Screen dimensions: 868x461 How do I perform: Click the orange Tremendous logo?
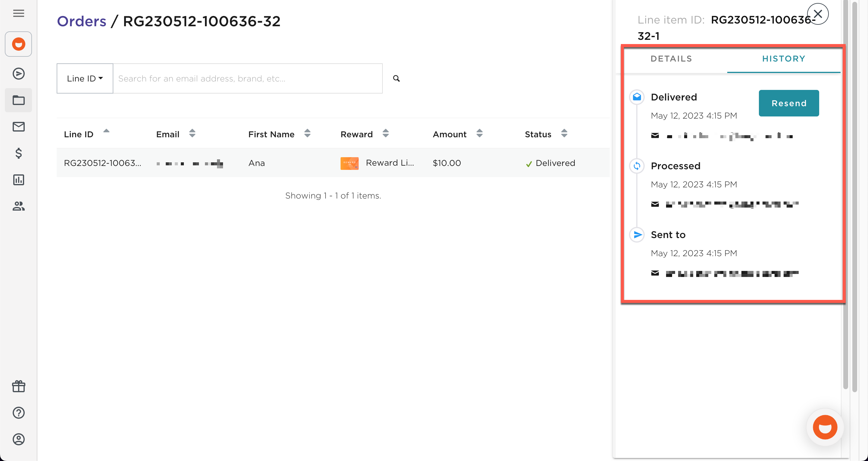pyautogui.click(x=18, y=44)
